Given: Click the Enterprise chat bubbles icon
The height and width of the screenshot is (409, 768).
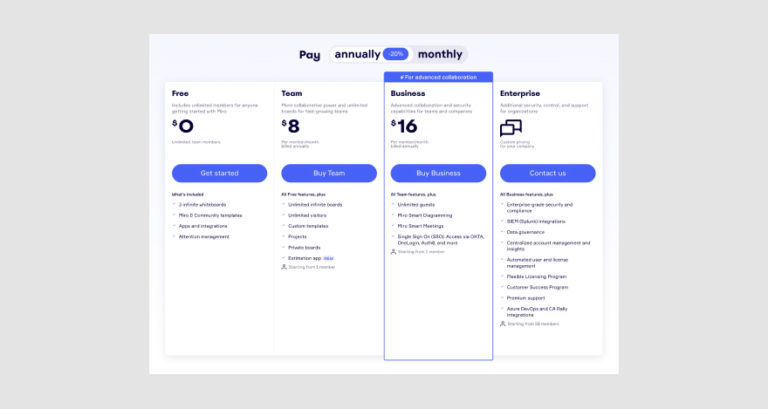Looking at the screenshot, I should 511,128.
